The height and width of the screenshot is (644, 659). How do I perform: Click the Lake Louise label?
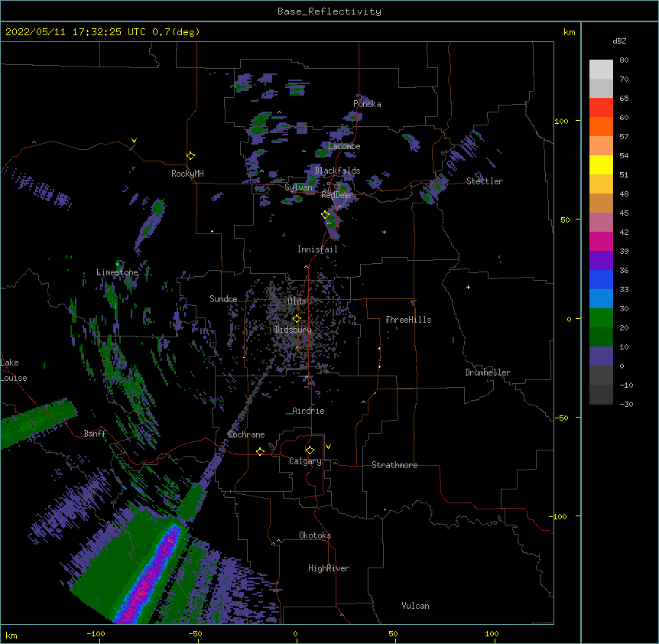(x=14, y=370)
